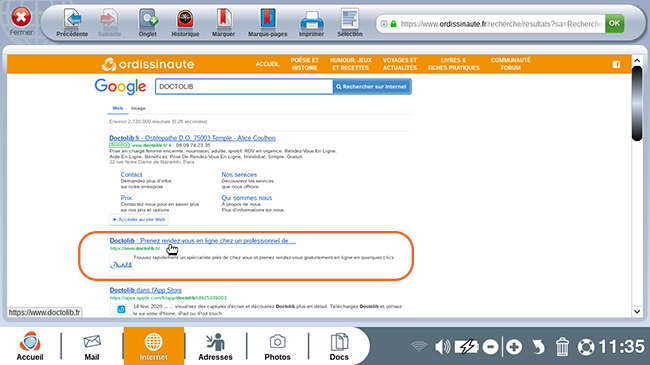Open Photos in the bottom dock
Screen dimensions: 650x365
tap(277, 346)
